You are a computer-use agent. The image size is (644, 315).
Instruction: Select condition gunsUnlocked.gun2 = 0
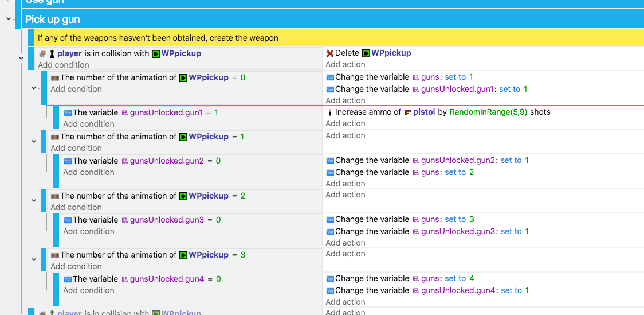tap(142, 161)
